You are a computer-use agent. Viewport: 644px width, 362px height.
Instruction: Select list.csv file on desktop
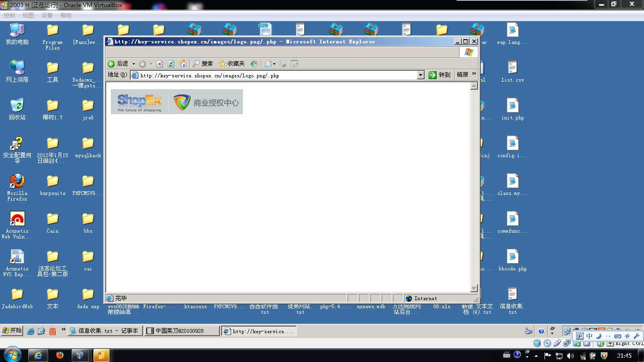click(x=513, y=72)
